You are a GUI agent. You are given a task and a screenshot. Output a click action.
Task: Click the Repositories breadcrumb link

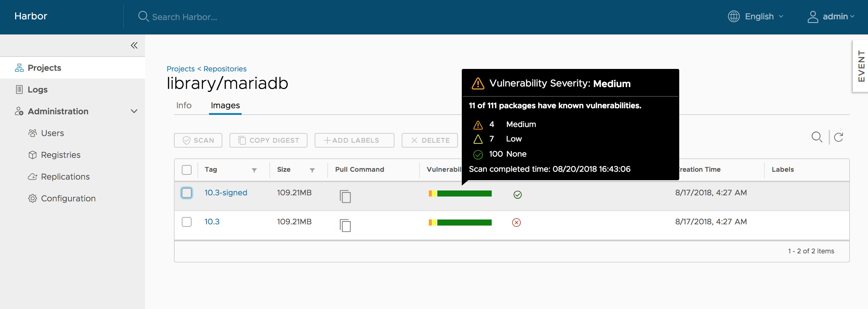click(225, 69)
